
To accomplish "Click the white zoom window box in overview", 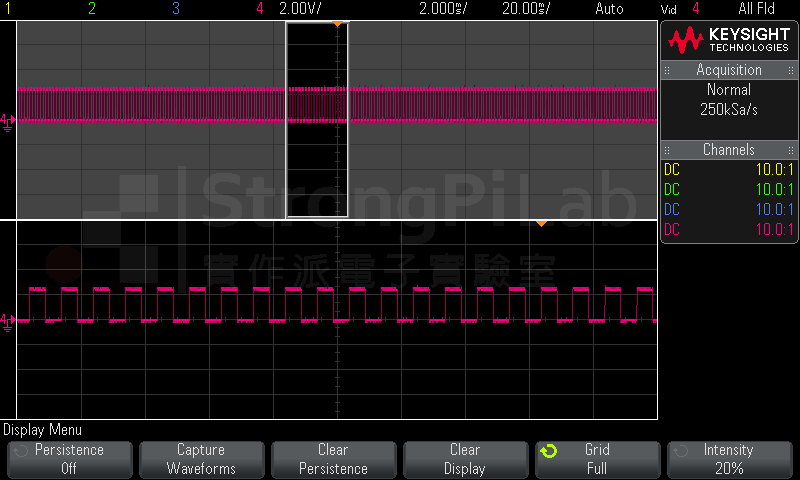I will (x=317, y=120).
